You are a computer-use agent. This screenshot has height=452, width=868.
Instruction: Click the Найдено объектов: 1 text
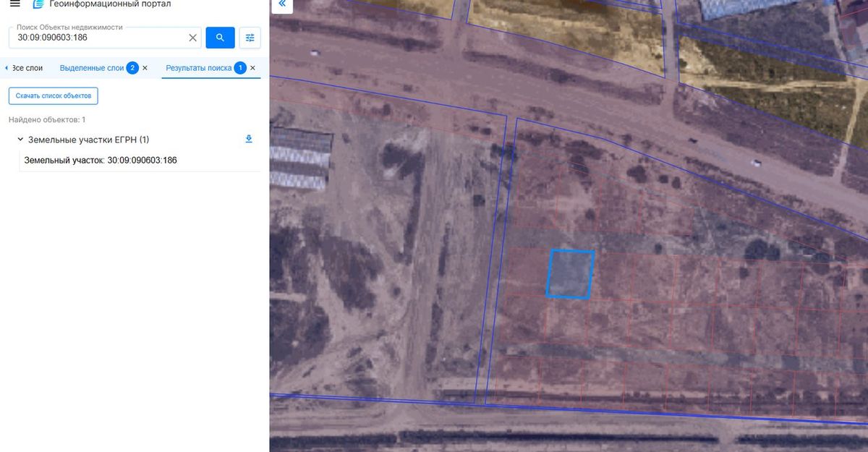(47, 119)
